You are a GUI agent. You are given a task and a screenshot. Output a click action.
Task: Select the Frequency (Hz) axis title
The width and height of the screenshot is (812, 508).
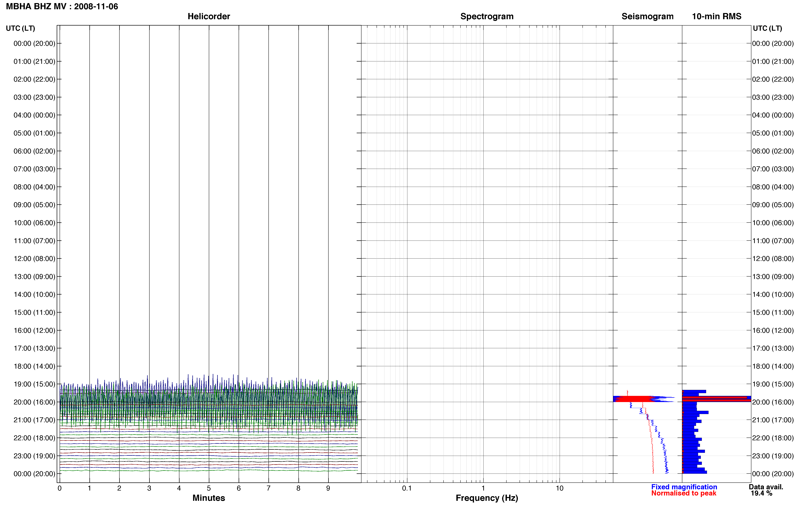(487, 498)
